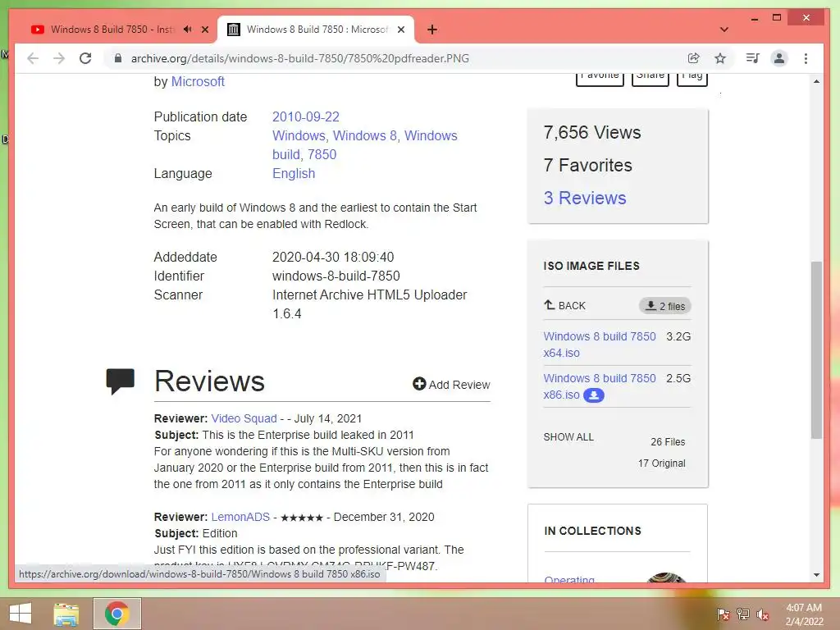The width and height of the screenshot is (840, 630).
Task: Jump to 3 Reviews link
Action: click(x=585, y=198)
